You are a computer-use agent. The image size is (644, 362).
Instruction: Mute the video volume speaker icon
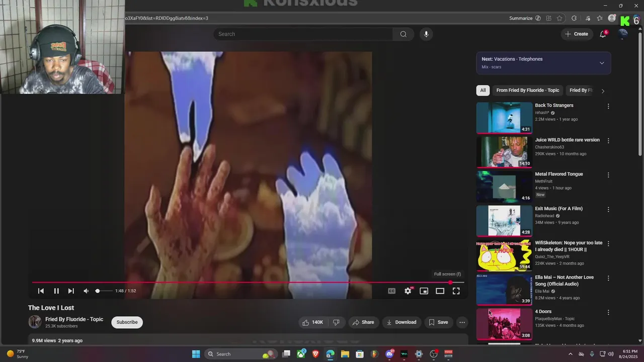tap(86, 291)
